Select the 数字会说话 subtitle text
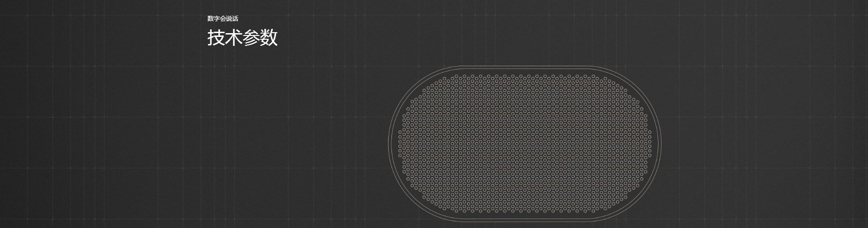Screen dimensions: 868x228 pos(222,19)
